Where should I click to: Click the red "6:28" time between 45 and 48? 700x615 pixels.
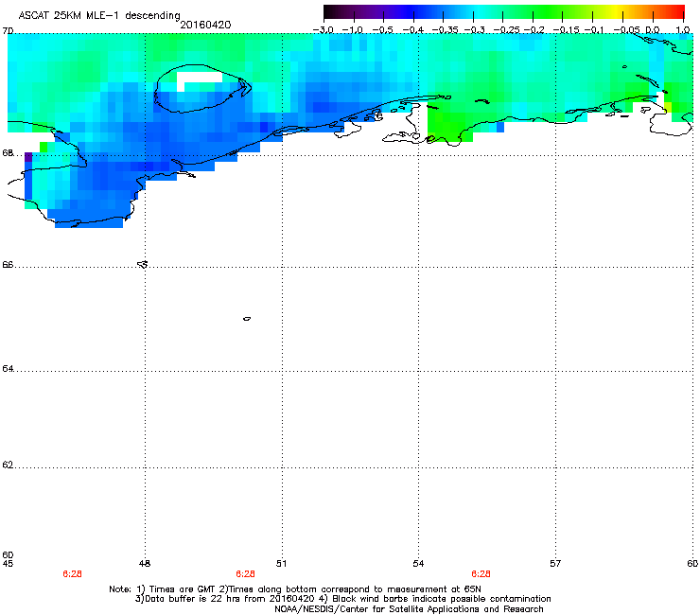pyautogui.click(x=72, y=574)
